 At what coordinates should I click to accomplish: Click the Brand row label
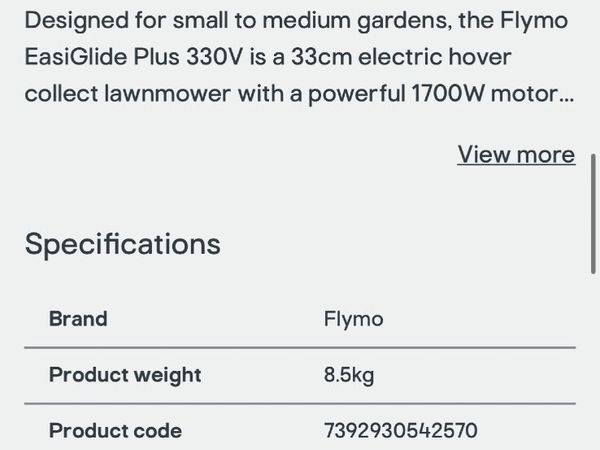click(78, 319)
